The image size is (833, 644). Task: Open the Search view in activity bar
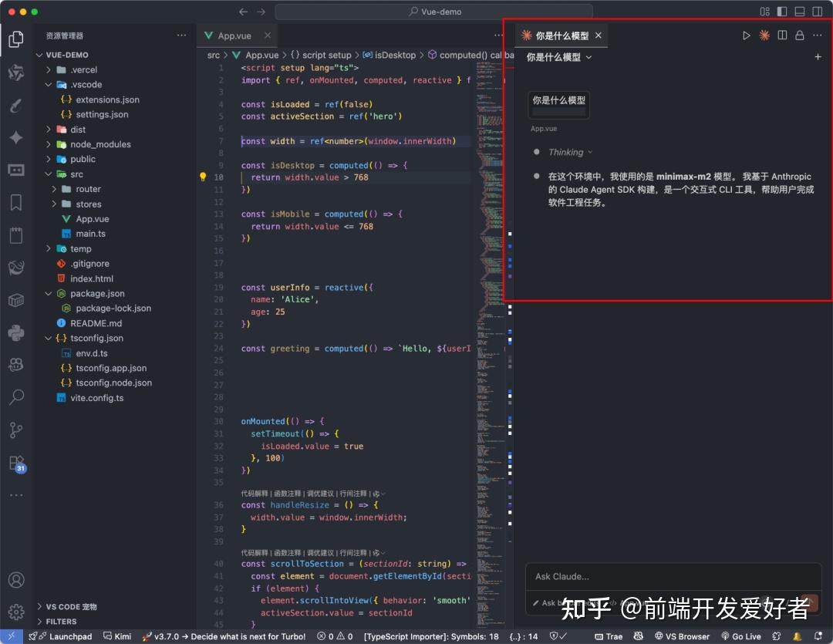[x=15, y=397]
